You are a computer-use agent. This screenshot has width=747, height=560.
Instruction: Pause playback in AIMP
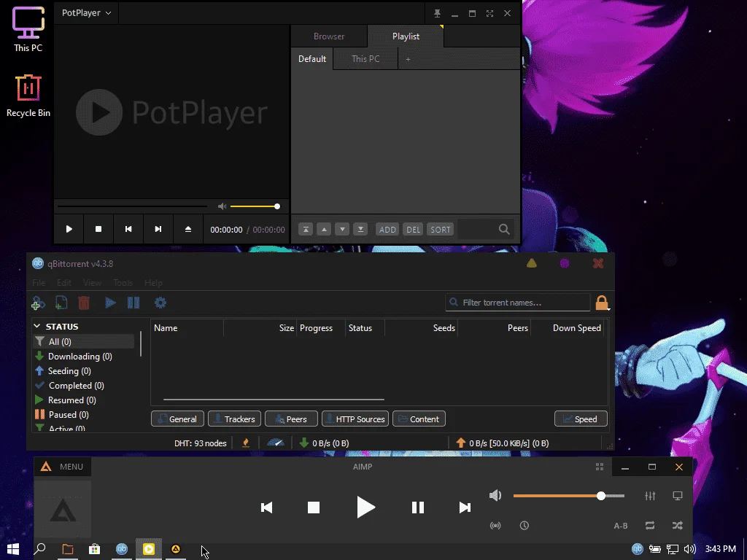418,507
